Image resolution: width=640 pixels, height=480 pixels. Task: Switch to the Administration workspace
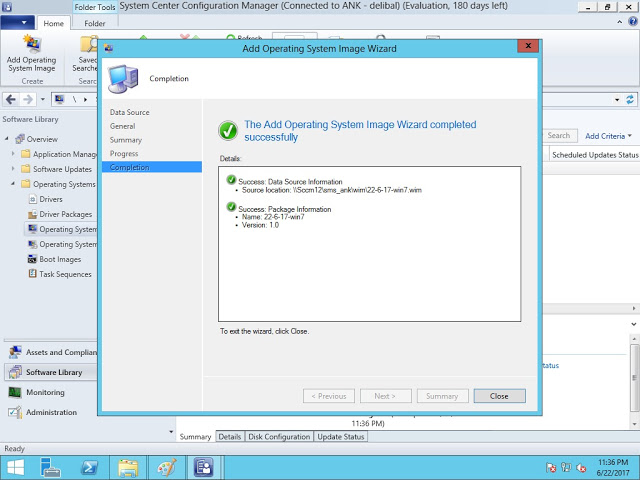point(51,412)
